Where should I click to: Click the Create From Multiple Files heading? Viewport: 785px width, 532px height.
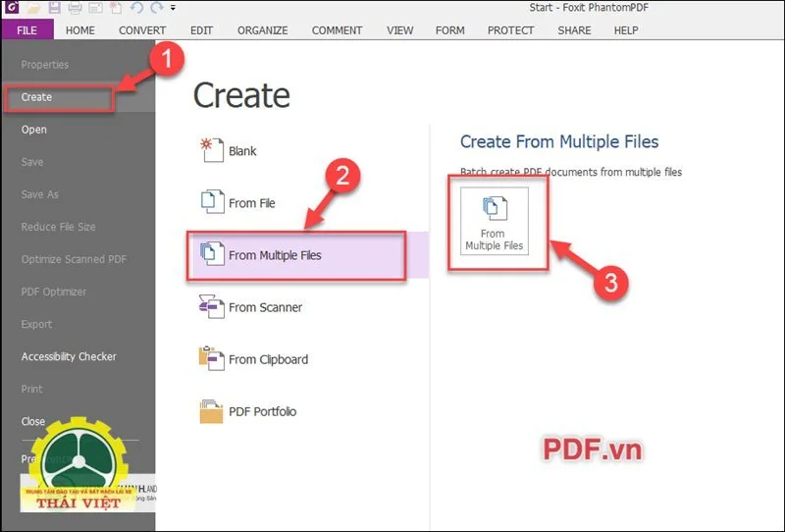tap(559, 141)
